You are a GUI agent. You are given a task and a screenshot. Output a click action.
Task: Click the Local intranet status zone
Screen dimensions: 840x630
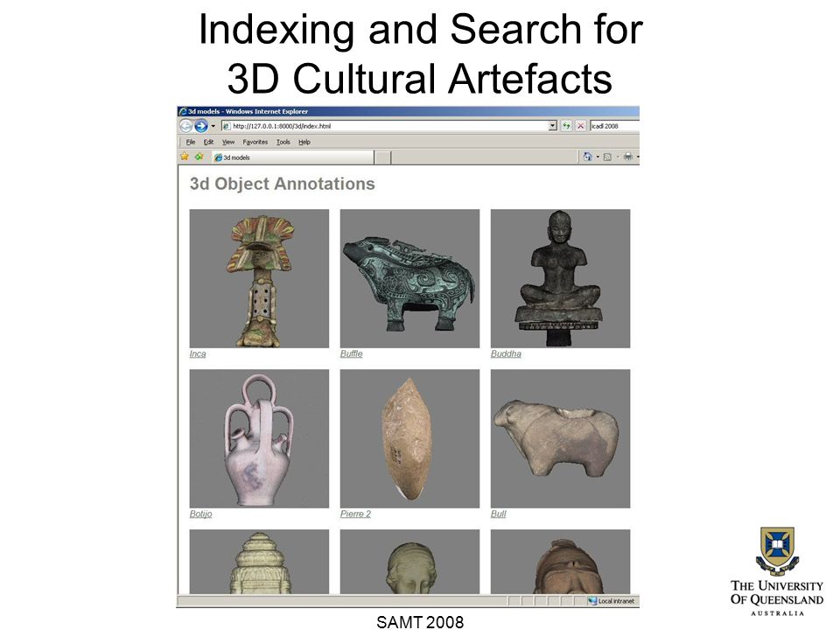point(612,601)
